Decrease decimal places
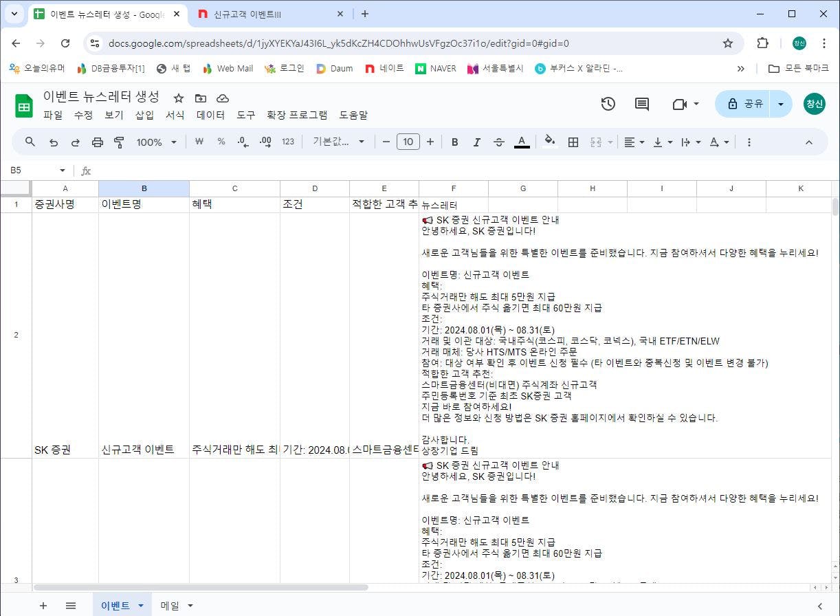 pyautogui.click(x=243, y=142)
